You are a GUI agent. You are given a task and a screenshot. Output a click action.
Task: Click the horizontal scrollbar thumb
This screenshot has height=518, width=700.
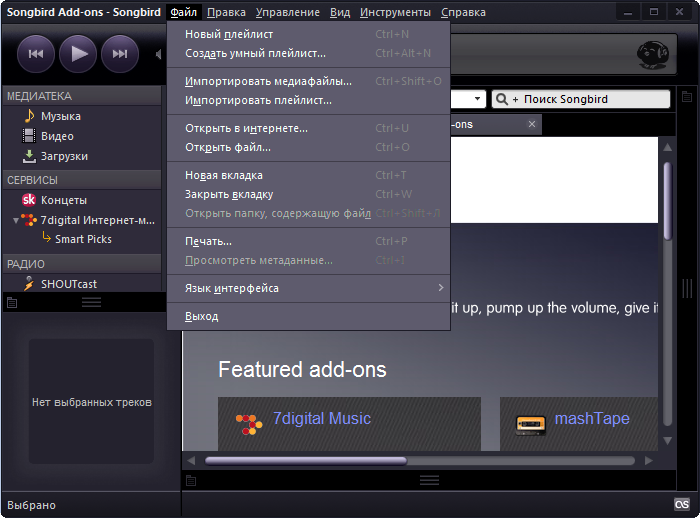tap(306, 460)
